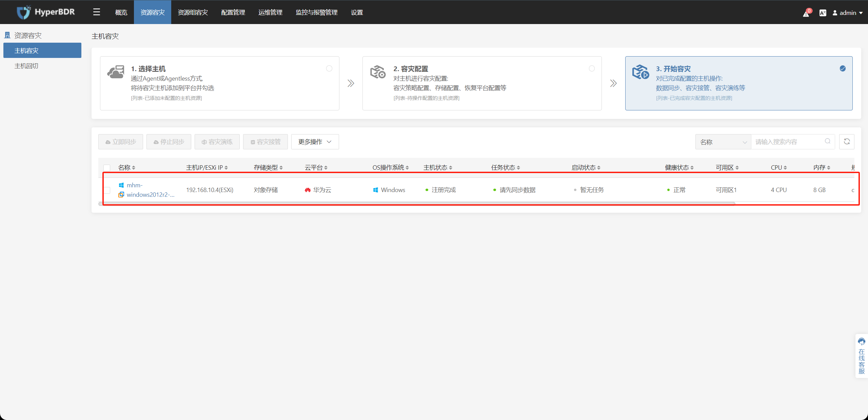Image resolution: width=868 pixels, height=420 pixels.
Task: Click the 8 GB memory cell
Action: click(819, 190)
